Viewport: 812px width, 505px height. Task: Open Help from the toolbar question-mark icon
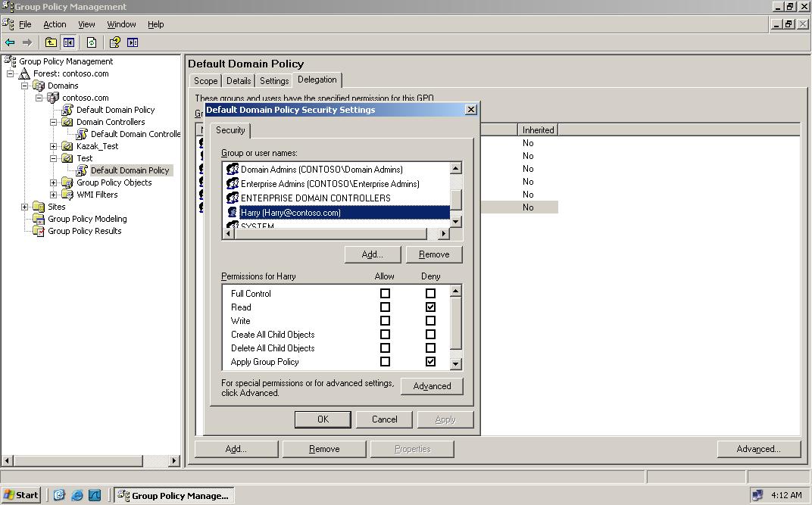[115, 42]
